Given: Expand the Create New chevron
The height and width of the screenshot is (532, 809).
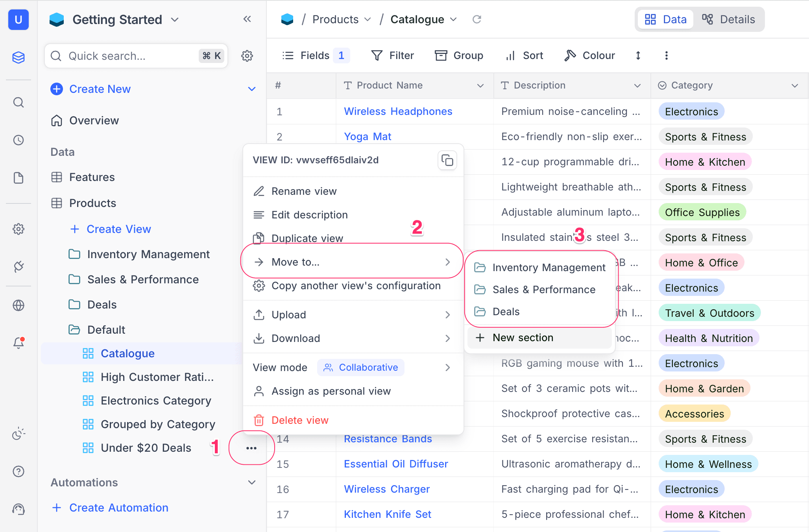Looking at the screenshot, I should point(252,89).
